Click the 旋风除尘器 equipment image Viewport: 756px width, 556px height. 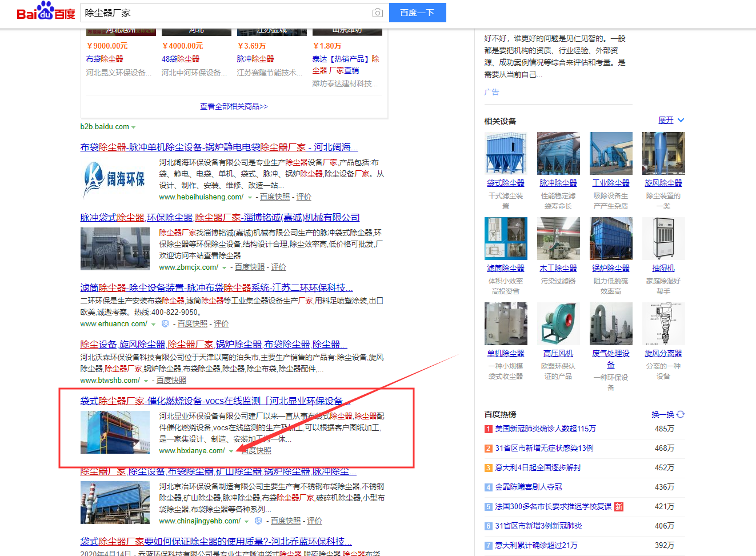[663, 153]
